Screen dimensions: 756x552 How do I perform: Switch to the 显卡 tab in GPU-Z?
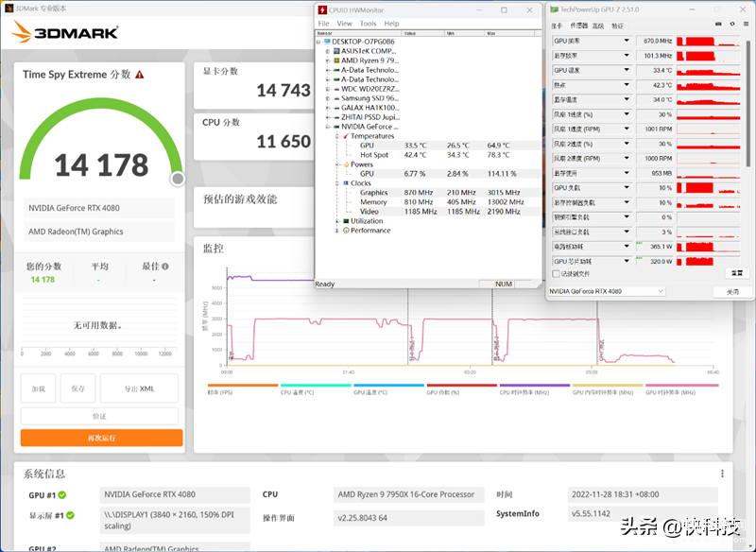(557, 26)
